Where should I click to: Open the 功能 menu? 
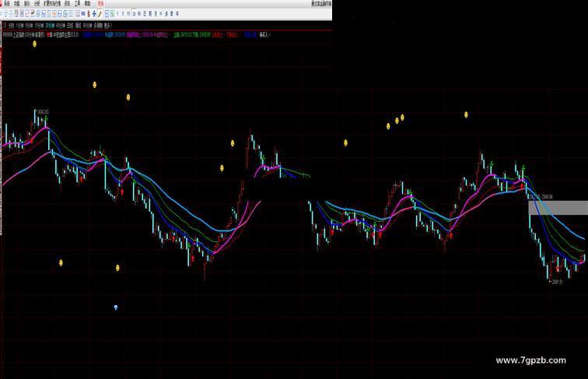17,4
